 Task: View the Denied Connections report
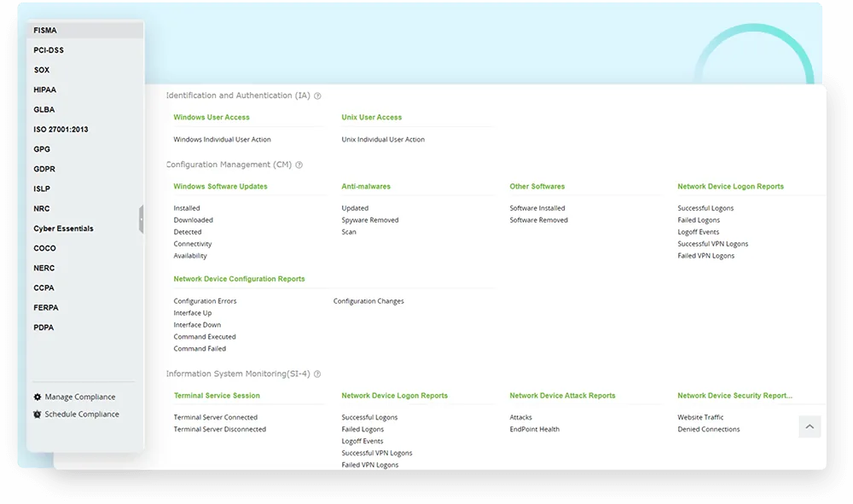(708, 430)
